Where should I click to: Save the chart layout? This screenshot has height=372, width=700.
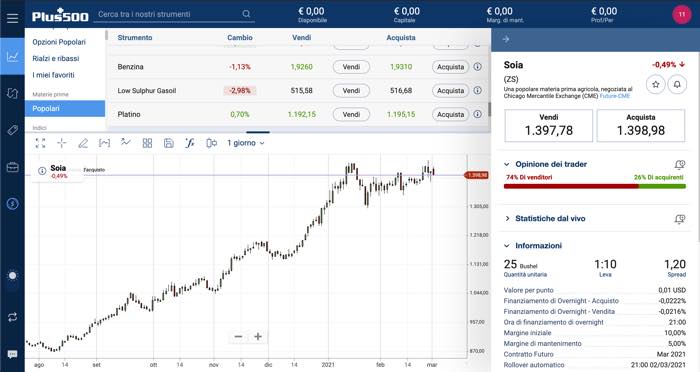(x=169, y=143)
